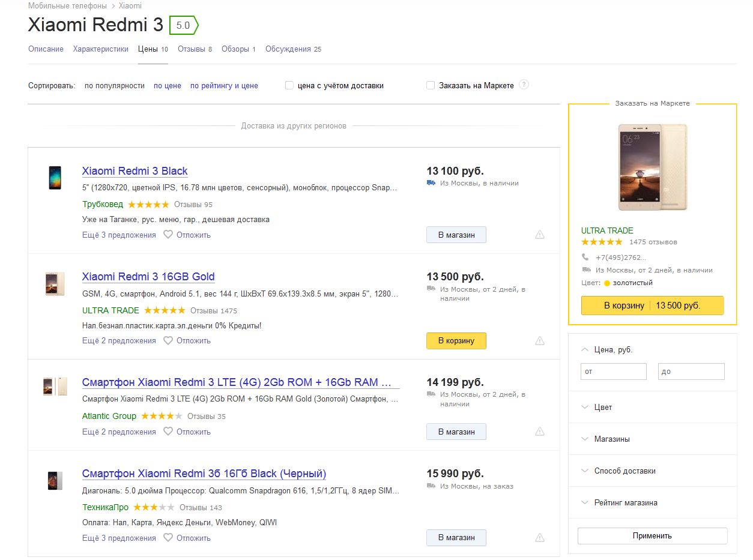Open Отзывы 1475 for ULTRA TRADE in the list
This screenshot has width=753, height=560.
pos(214,311)
